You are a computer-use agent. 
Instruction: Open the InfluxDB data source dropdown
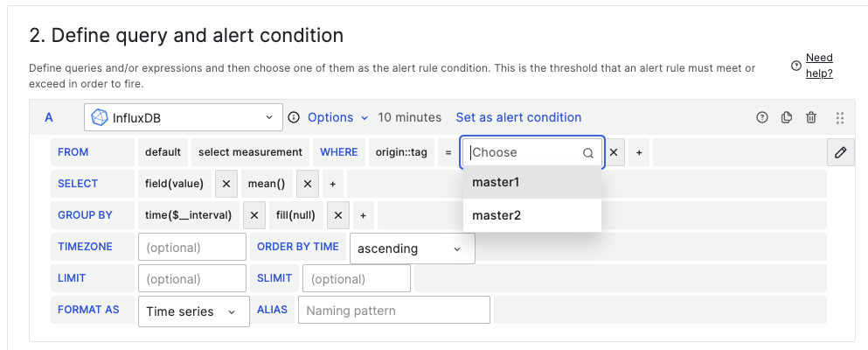click(184, 117)
